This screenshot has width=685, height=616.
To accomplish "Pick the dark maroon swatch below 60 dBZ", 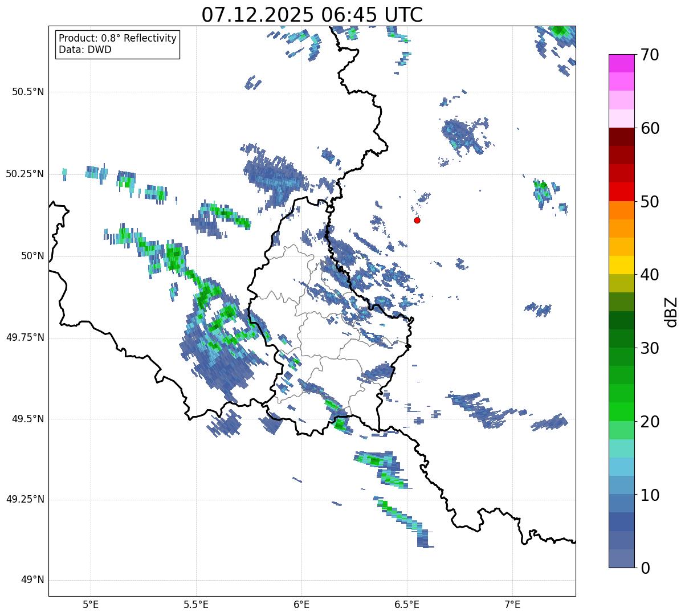I will point(622,137).
